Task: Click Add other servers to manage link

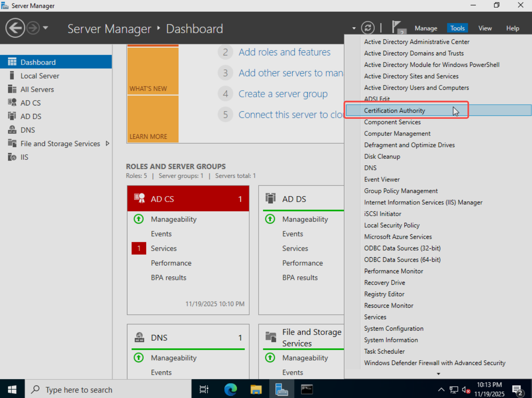Action: 291,73
